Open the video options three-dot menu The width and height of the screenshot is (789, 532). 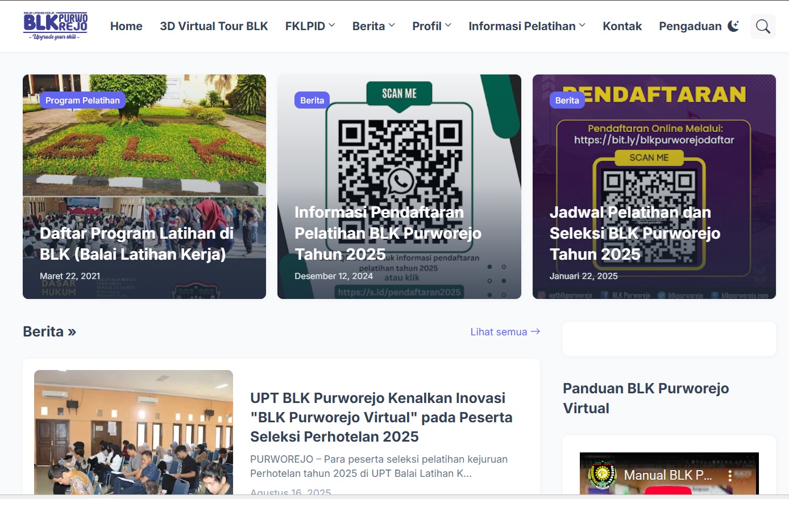click(x=730, y=476)
